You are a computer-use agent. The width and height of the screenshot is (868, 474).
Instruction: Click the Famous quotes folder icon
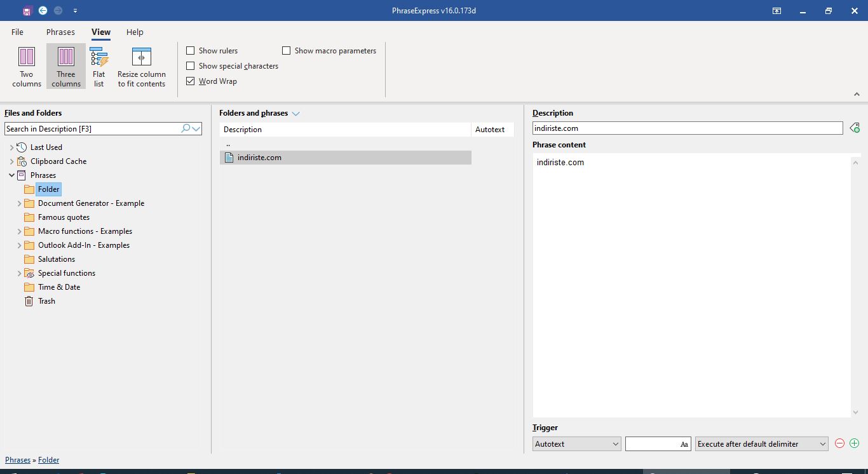(29, 217)
